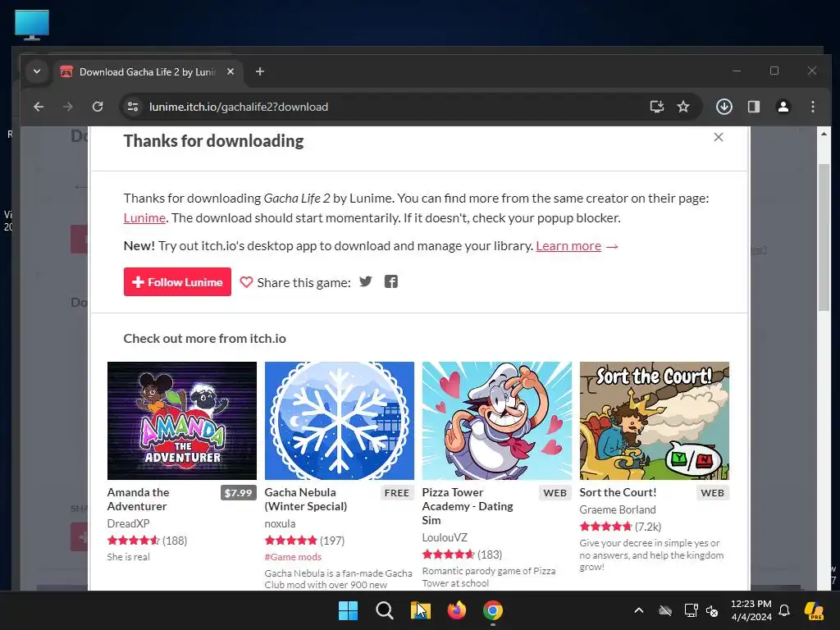Visit the LoulouVZ author page

(x=445, y=537)
